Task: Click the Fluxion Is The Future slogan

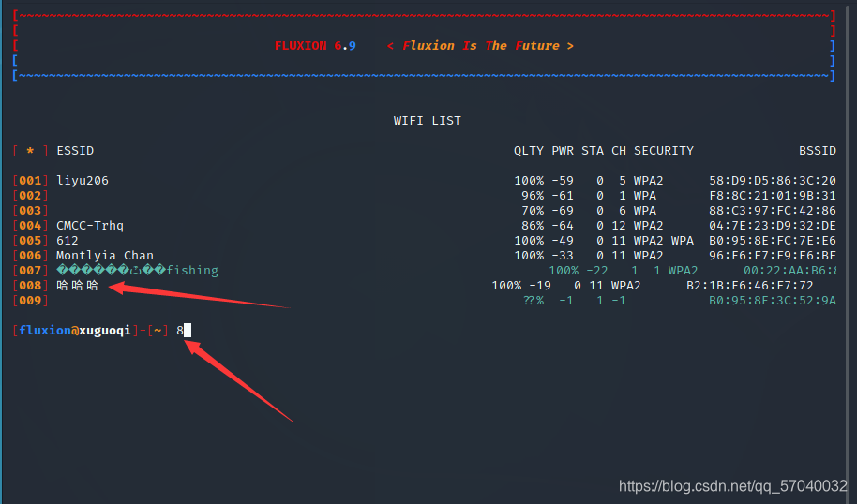Action: tap(480, 46)
